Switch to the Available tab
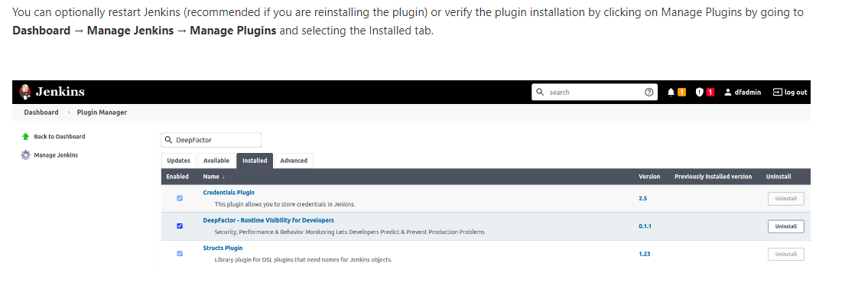Viewport: 868px width, 286px height. [x=216, y=161]
